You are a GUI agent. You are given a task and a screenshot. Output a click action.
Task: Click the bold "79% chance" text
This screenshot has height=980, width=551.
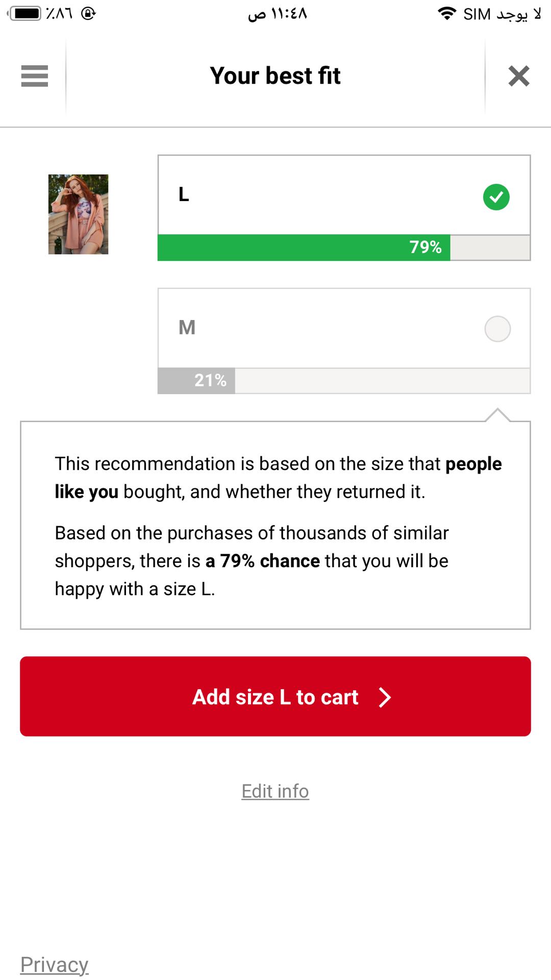[x=262, y=561]
